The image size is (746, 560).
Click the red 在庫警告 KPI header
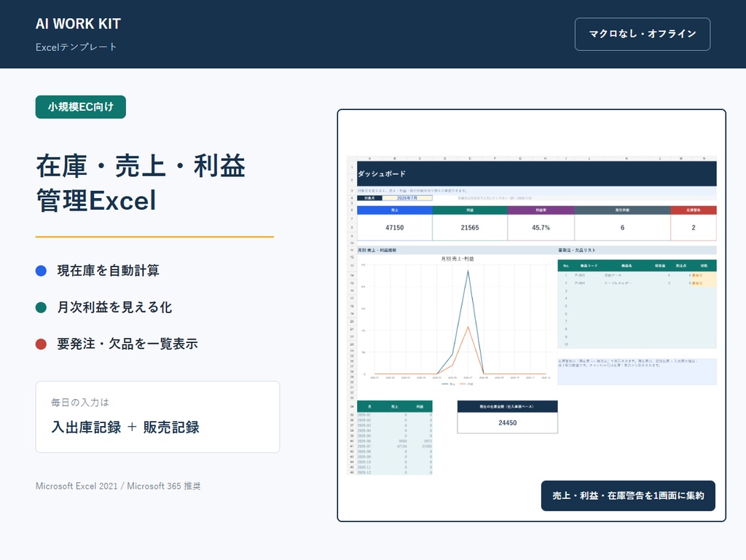tap(694, 210)
